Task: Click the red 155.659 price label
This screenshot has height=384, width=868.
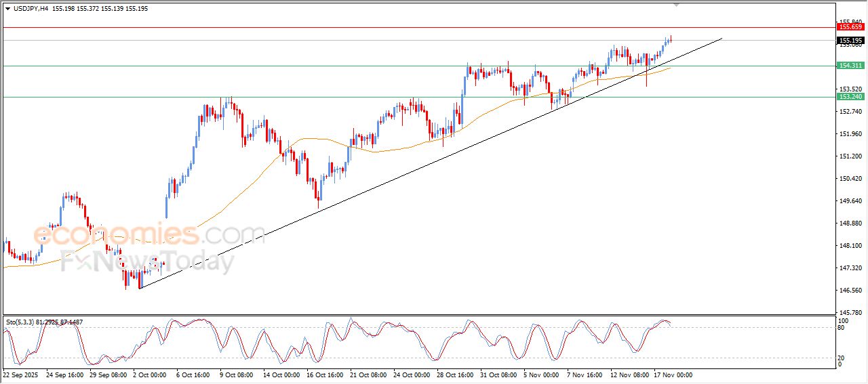Action: (x=850, y=27)
